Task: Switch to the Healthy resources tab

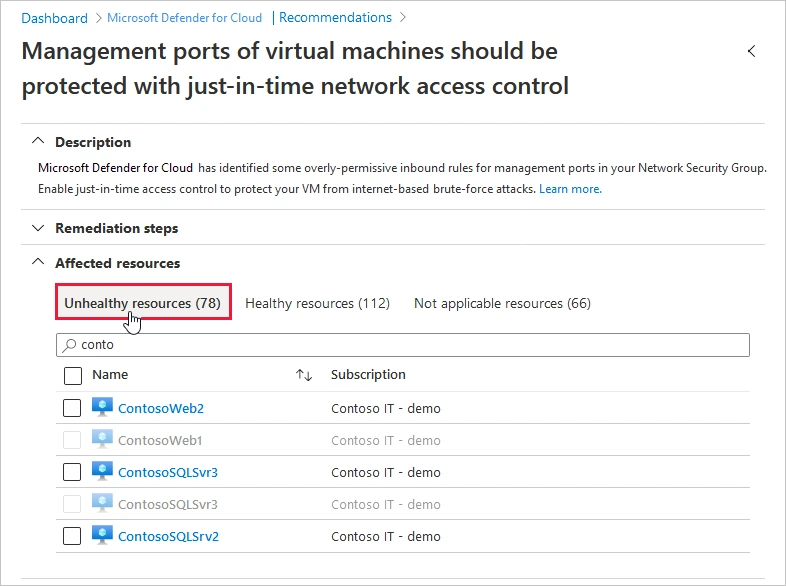Action: (317, 303)
